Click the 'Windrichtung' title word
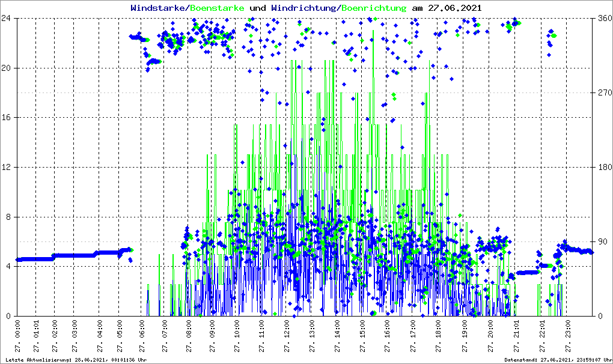Viewport: 613px width, 364px height. 305,8
